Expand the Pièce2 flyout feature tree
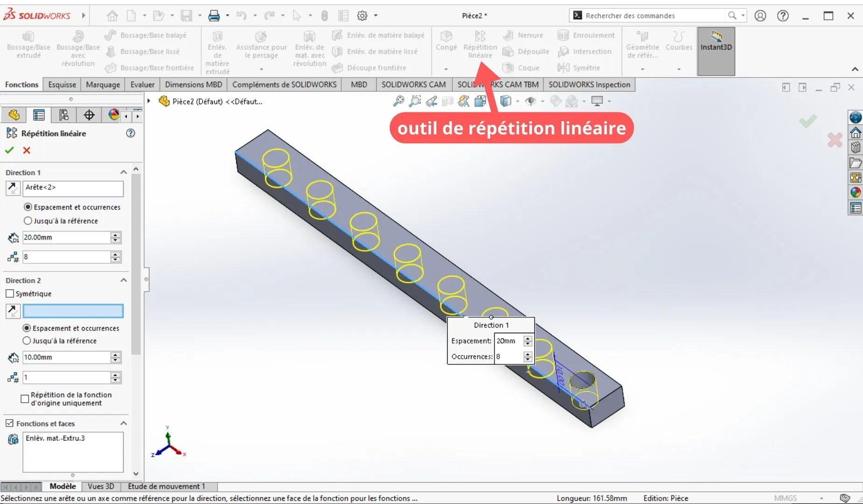The width and height of the screenshot is (863, 504). tap(149, 101)
